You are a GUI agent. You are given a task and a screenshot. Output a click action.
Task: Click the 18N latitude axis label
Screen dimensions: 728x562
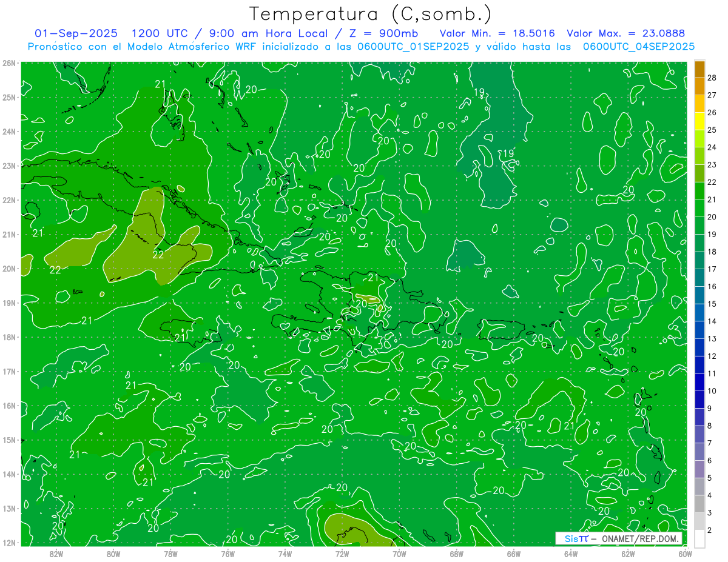pos(8,337)
